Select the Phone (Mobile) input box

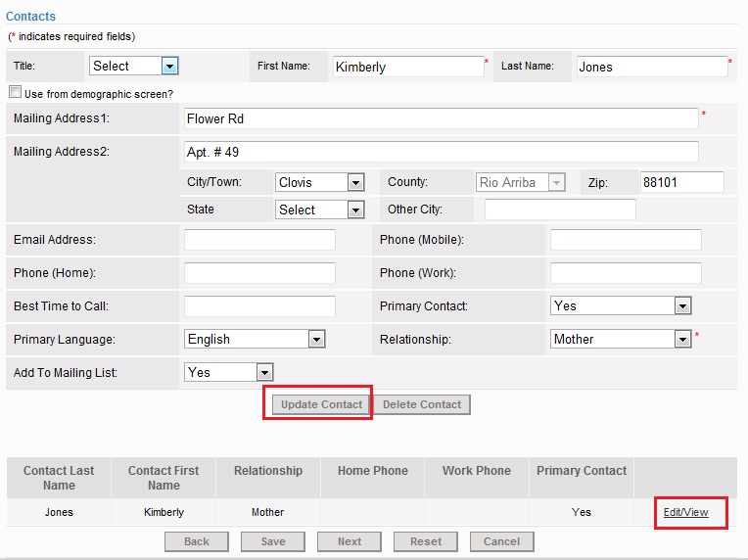click(x=626, y=240)
